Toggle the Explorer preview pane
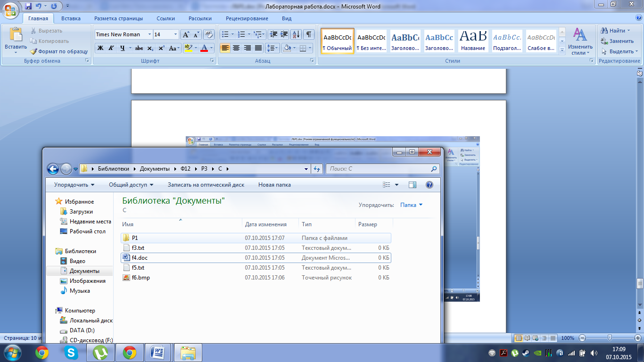The image size is (644, 362). tap(413, 185)
